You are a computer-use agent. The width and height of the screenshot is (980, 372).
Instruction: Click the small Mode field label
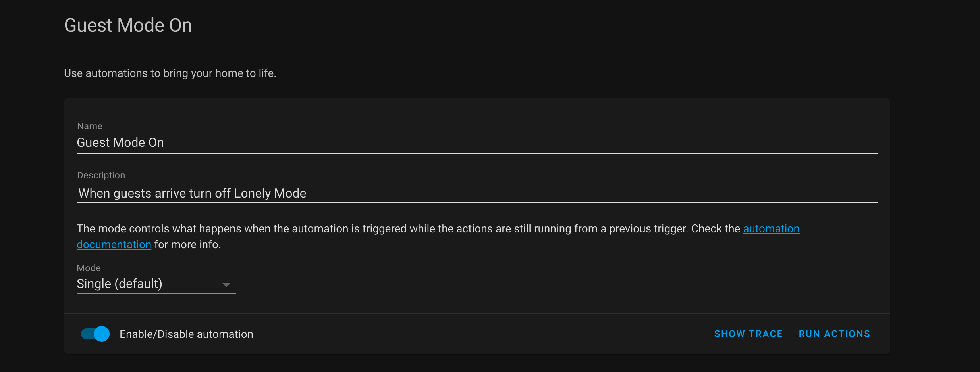click(89, 268)
